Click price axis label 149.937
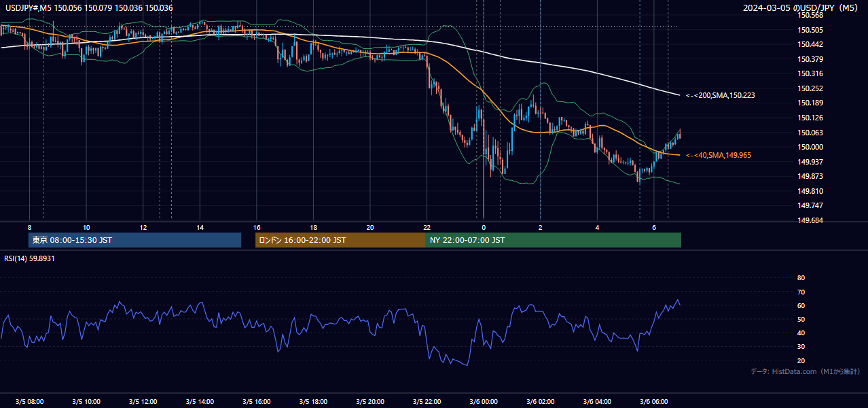868x408 pixels. click(810, 162)
